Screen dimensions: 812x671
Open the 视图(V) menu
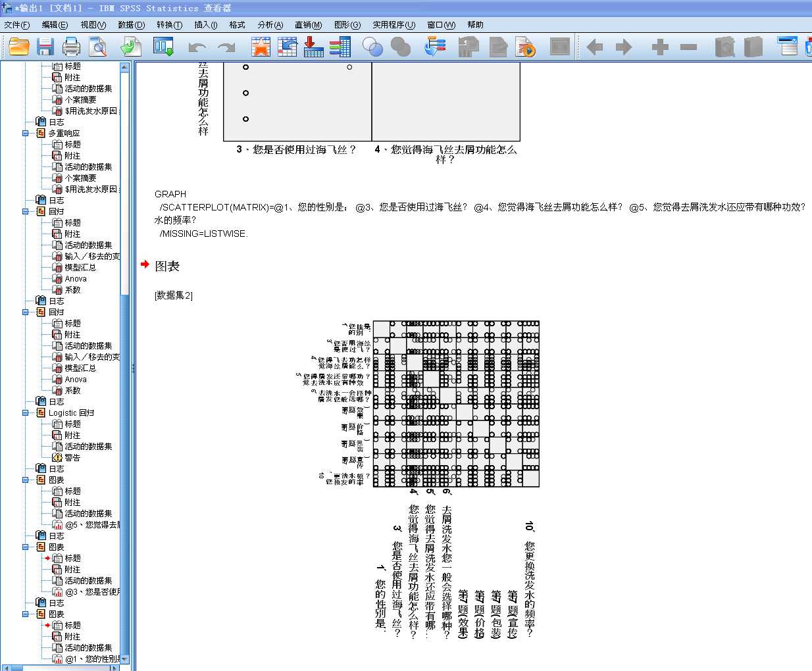(93, 25)
